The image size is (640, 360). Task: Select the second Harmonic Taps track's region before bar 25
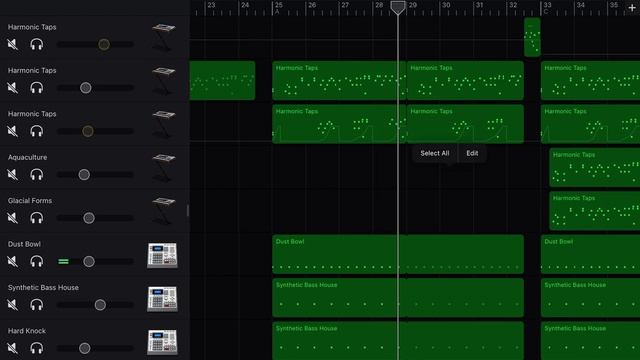pyautogui.click(x=222, y=80)
